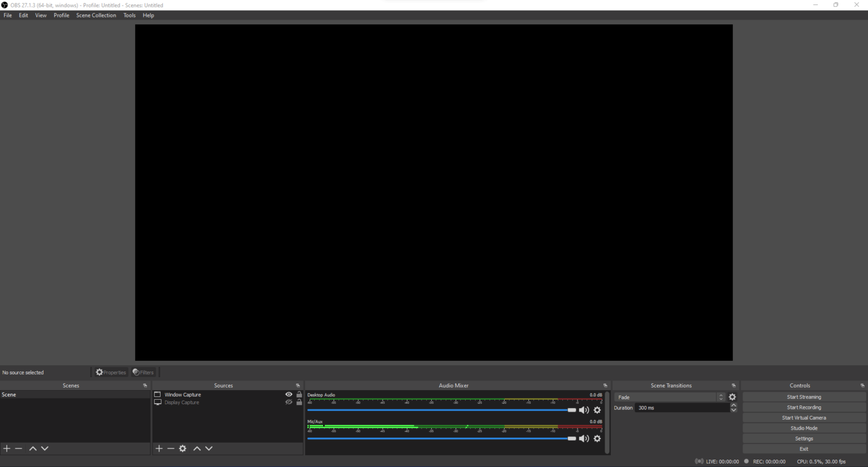Add a new source with the plus icon
Screen dimensions: 868x467
[159, 448]
